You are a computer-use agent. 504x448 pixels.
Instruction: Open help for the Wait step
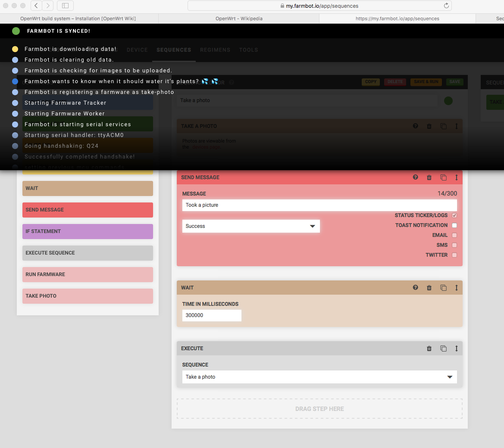point(415,287)
